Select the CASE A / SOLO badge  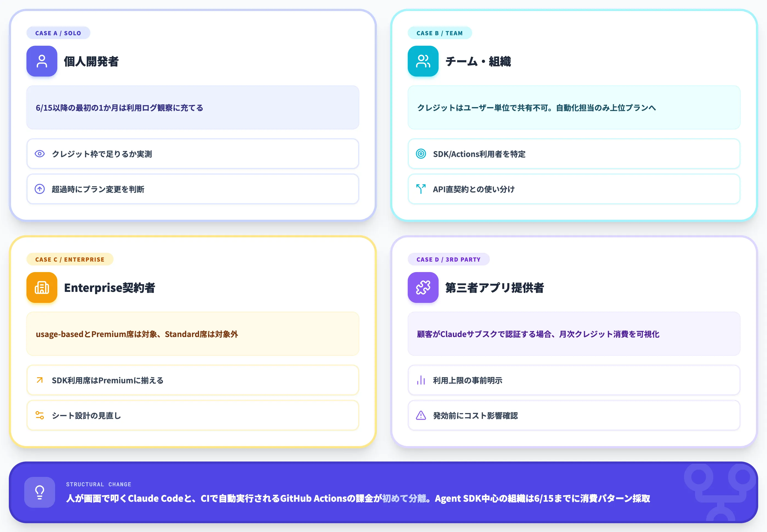point(58,33)
